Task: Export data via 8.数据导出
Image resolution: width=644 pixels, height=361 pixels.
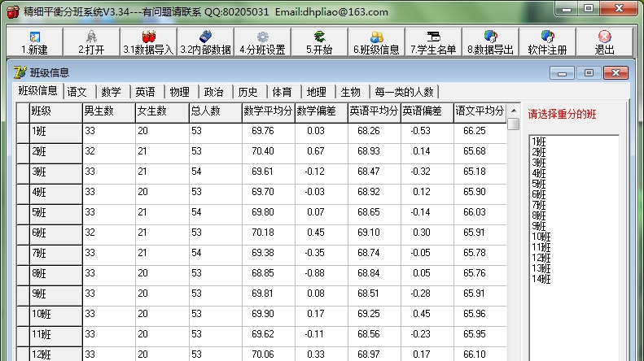Action: (490, 42)
